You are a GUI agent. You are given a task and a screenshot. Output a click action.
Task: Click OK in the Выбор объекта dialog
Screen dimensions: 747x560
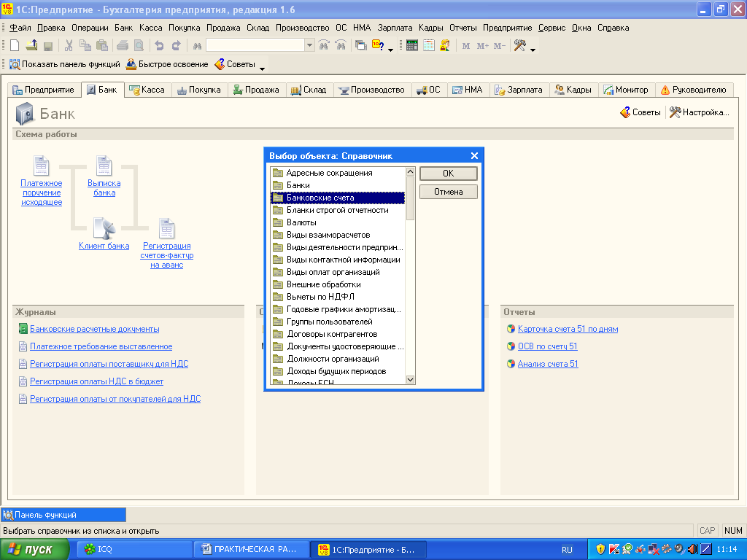click(x=449, y=174)
